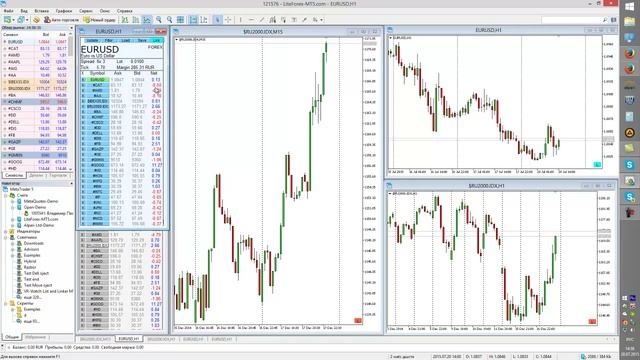Viewport: 640px width, 360px height.
Task: Open the Файл menu
Action: point(9,11)
